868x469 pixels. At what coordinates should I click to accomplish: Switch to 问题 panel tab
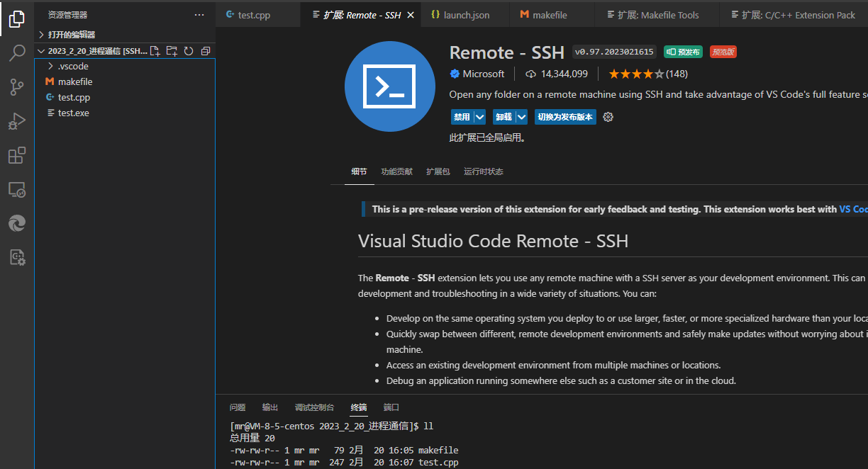(x=238, y=407)
